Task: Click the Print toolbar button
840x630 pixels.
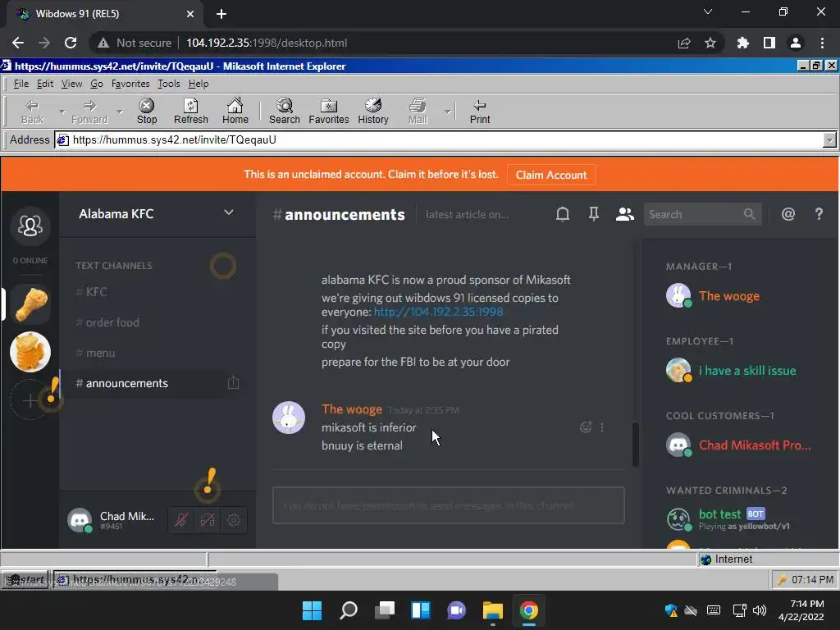Action: point(479,112)
